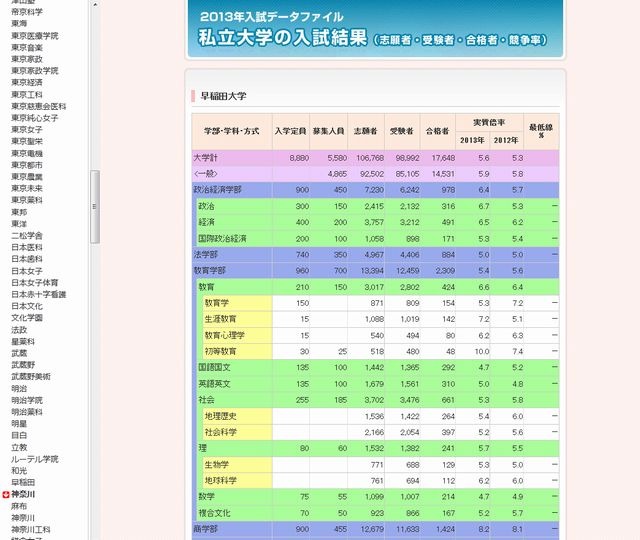
Task: Open ルーテル学院 sidebar link
Action: (35, 459)
